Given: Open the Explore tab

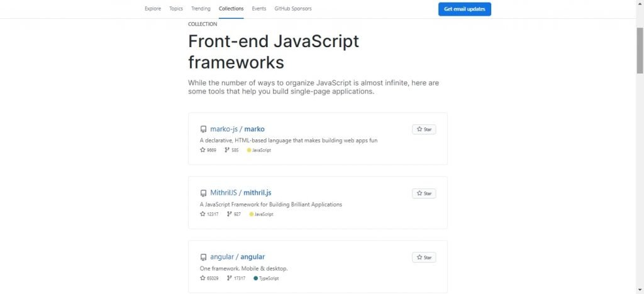Looking at the screenshot, I should click(153, 9).
